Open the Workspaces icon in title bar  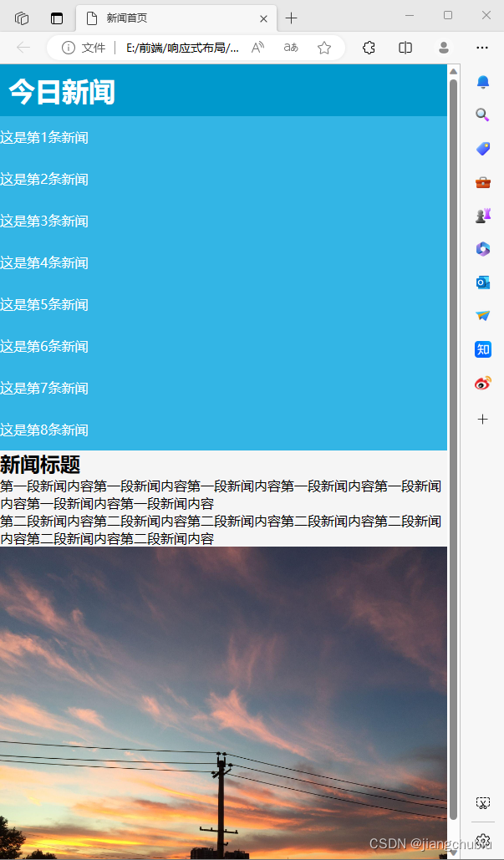tap(22, 18)
